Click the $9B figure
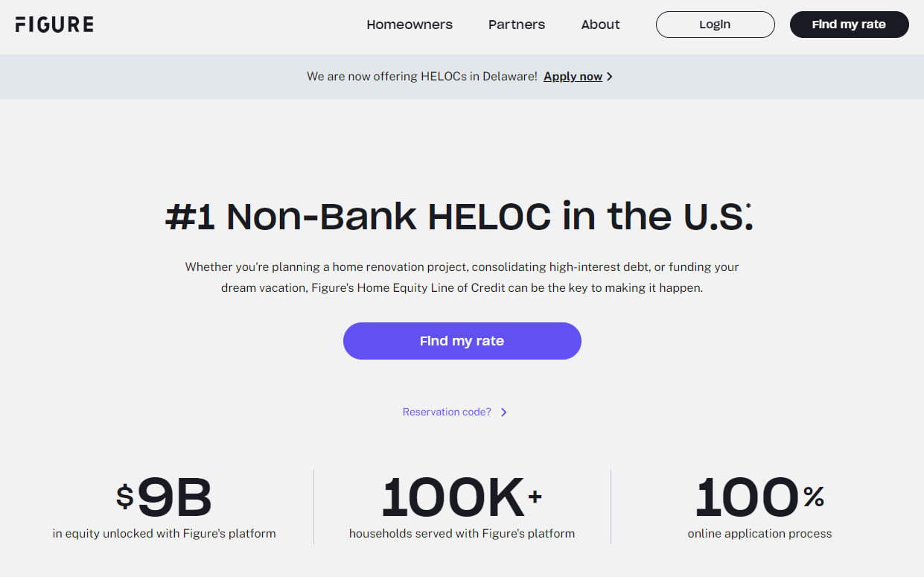The image size is (924, 577). [x=165, y=497]
